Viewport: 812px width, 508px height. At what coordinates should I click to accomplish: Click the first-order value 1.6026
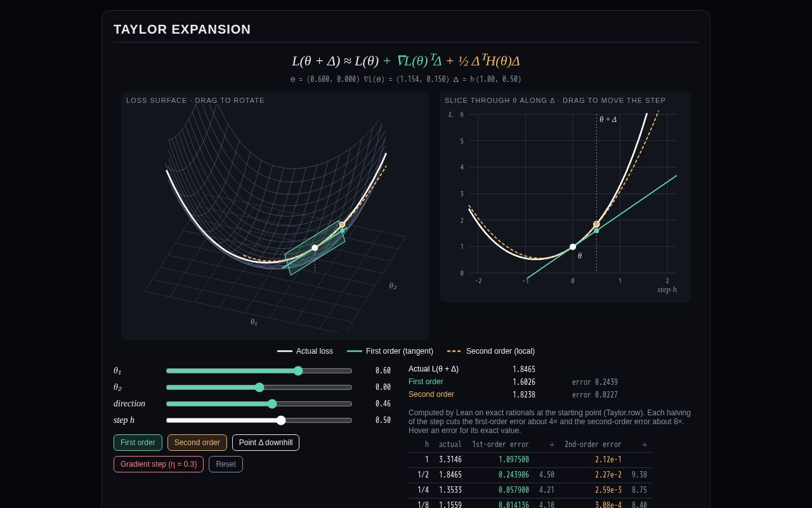(x=524, y=382)
